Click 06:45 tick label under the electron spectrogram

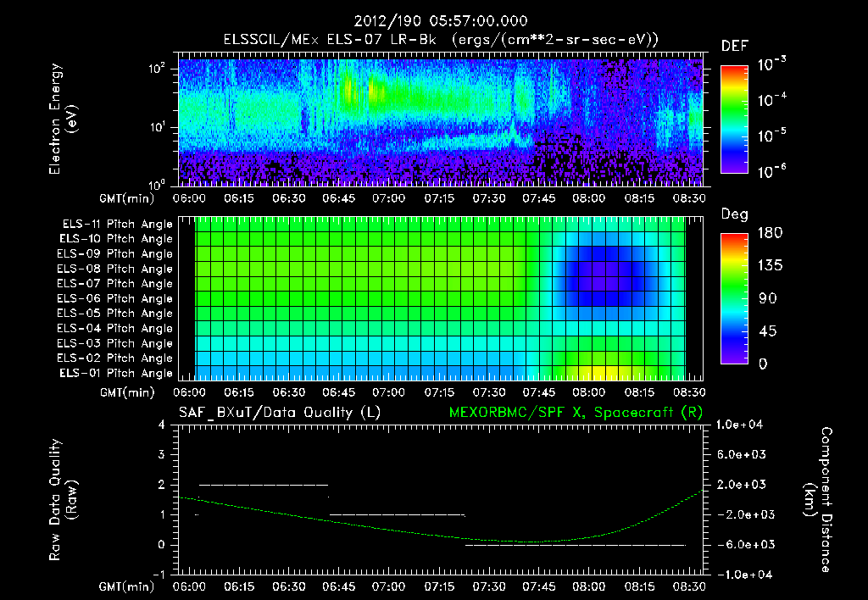[339, 198]
